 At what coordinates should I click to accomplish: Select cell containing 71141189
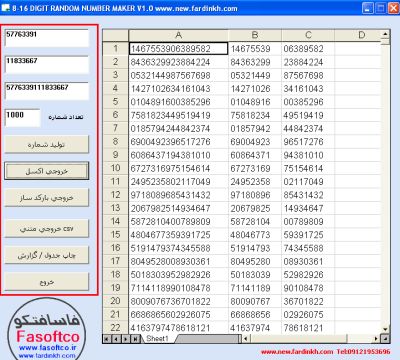tap(255, 288)
